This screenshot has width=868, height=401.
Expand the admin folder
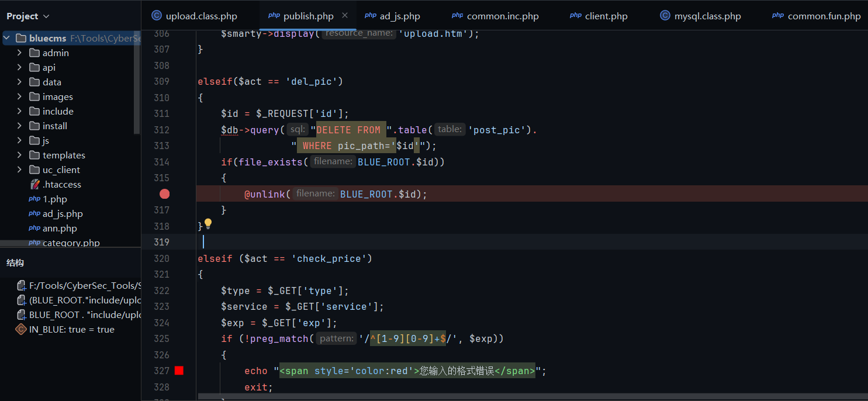point(19,53)
